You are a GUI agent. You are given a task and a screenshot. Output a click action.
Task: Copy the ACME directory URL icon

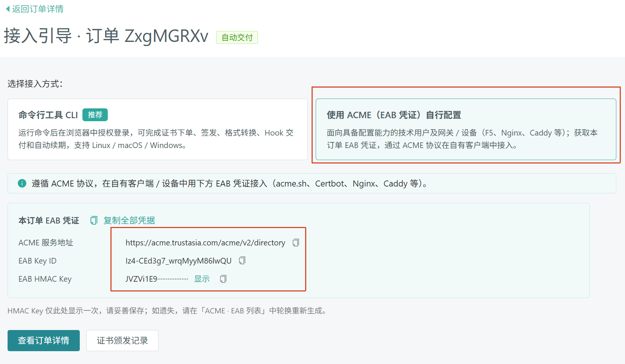tap(296, 243)
